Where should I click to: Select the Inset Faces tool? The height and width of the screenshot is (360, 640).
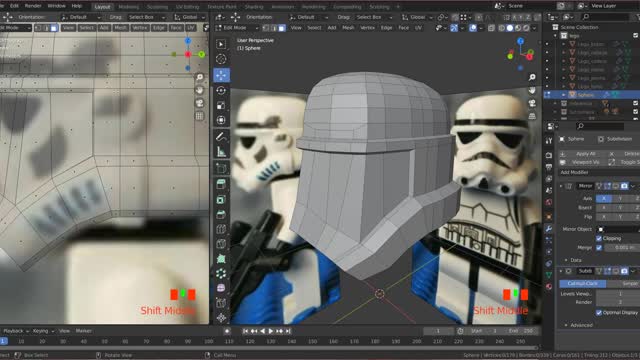pyautogui.click(x=221, y=200)
